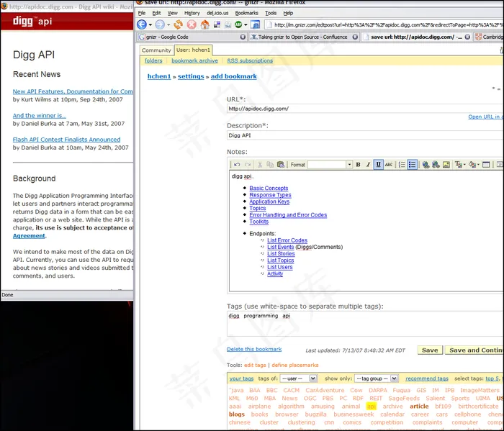Select the highlighted 'api' tag in cloud

pyautogui.click(x=372, y=407)
